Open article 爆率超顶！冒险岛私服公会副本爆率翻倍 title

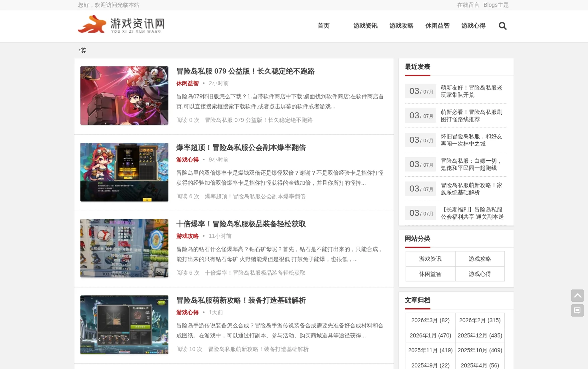(x=241, y=148)
